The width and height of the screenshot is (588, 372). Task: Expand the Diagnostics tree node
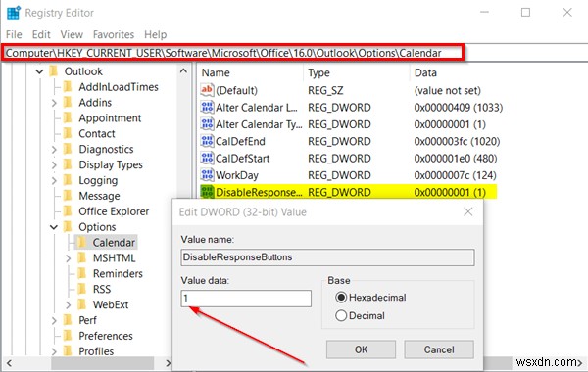pos(54,150)
